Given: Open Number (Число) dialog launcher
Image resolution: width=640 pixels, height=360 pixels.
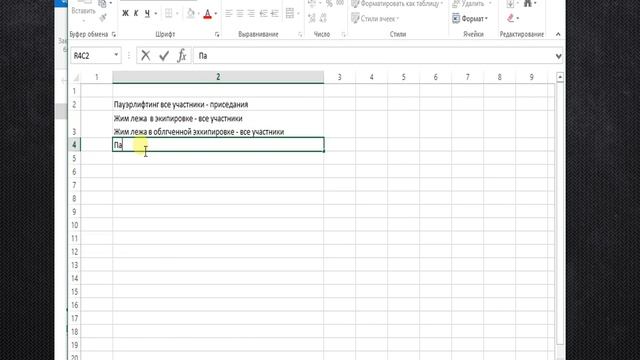Looking at the screenshot, I should [343, 35].
